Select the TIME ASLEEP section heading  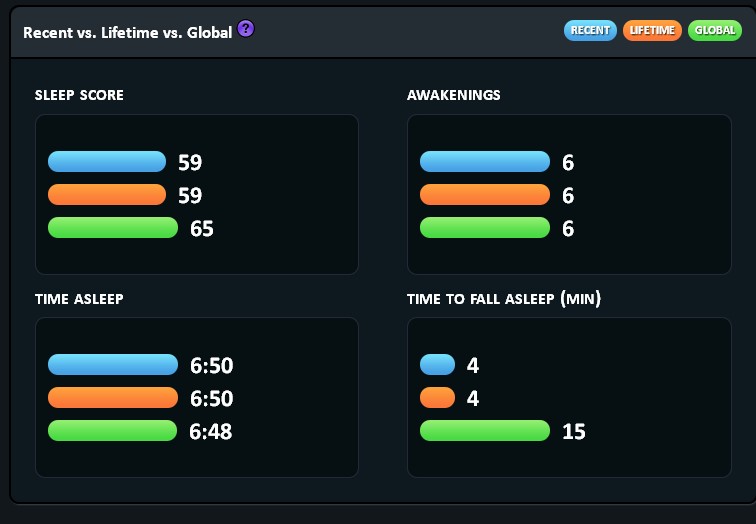[x=79, y=299]
